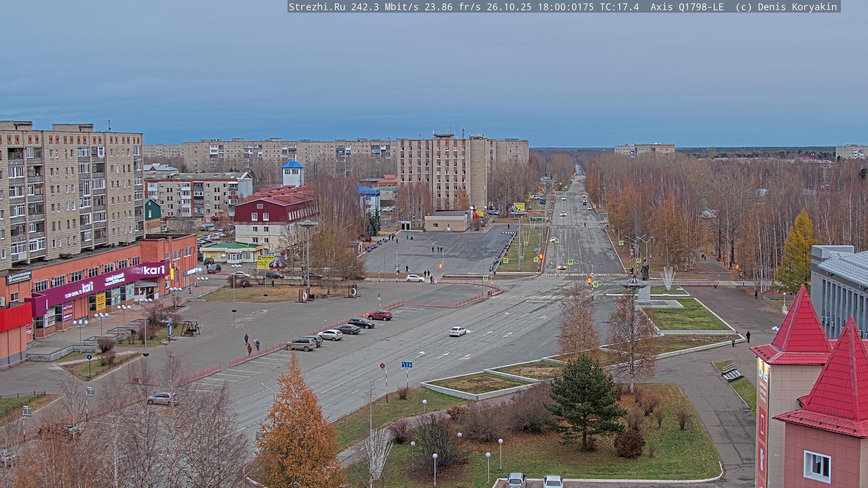This screenshot has width=868, height=488.
Task: Click the no-parking sign beside road
Action: tap(382, 366)
